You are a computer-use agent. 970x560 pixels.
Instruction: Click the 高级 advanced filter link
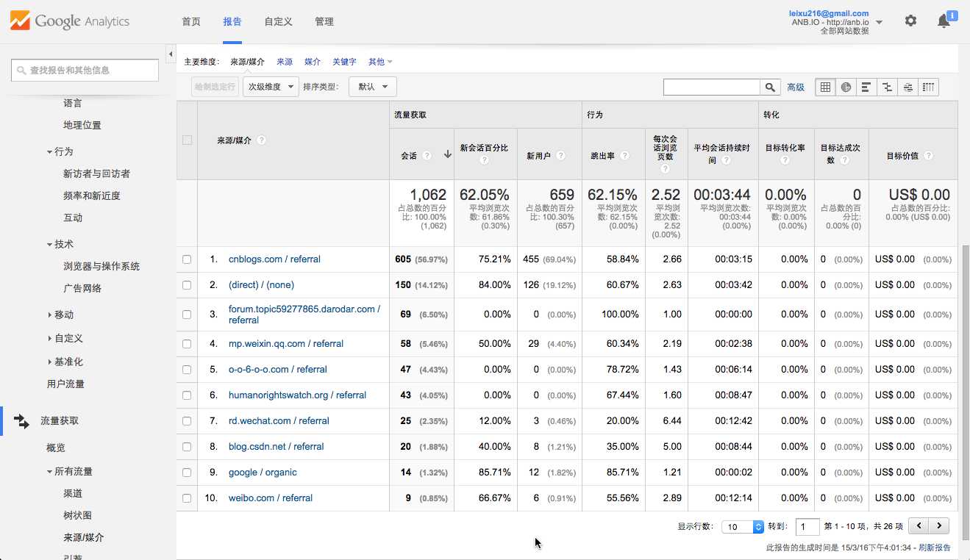[796, 87]
